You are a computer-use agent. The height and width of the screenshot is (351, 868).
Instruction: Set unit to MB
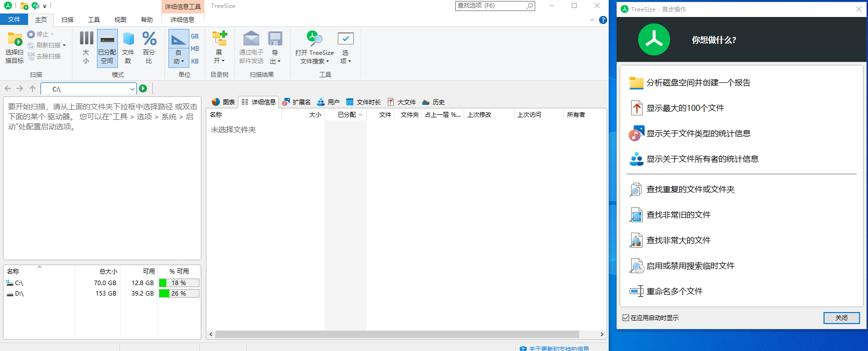195,49
